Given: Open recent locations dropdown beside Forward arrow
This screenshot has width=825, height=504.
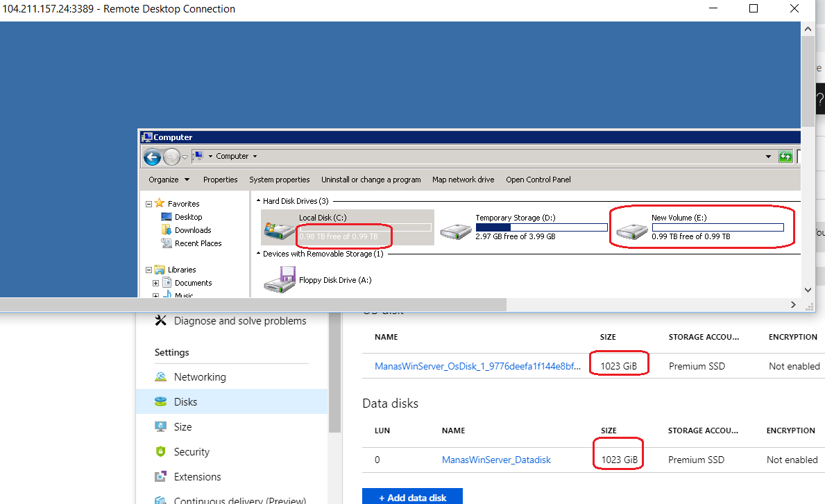Looking at the screenshot, I should 185,157.
